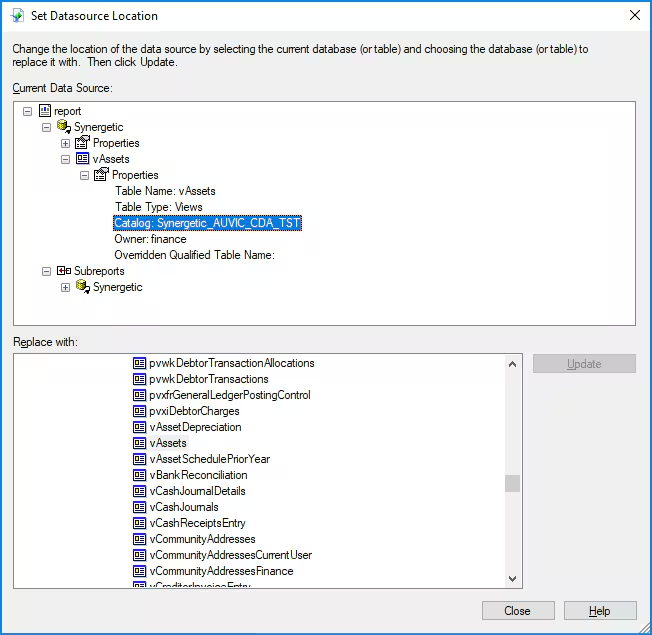Click the Synergetic icon under Subreports
The width and height of the screenshot is (652, 635).
tap(83, 287)
